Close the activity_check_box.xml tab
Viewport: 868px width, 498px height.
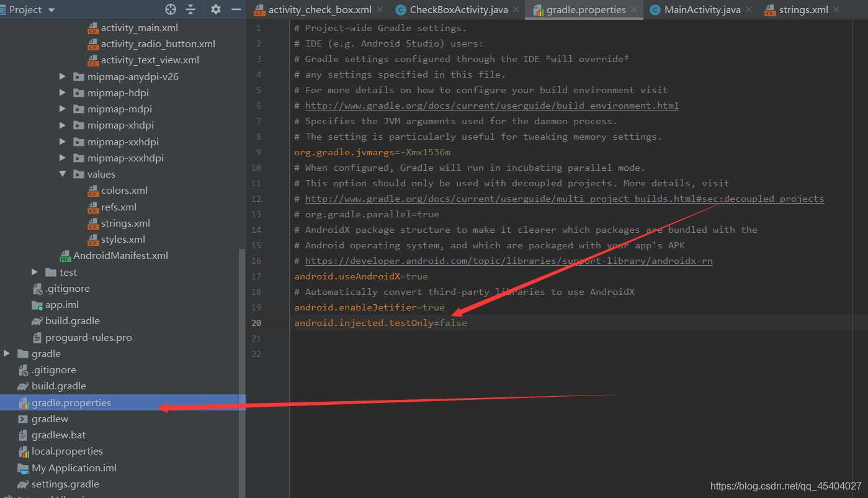pos(380,10)
